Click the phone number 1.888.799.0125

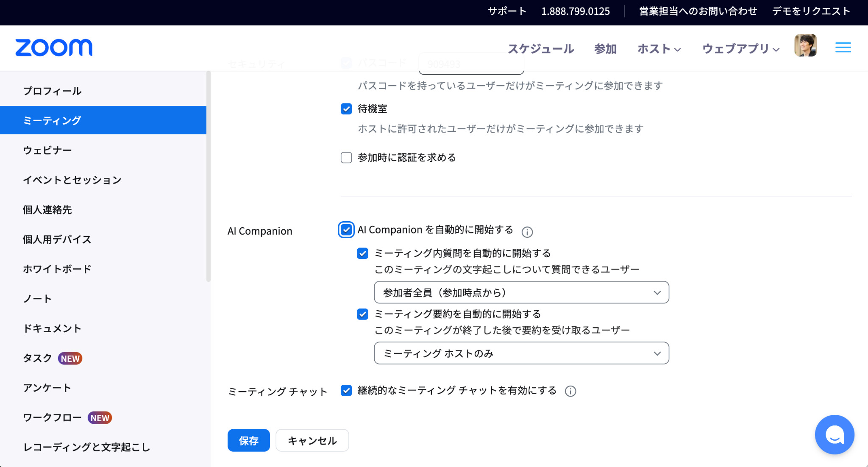tap(576, 11)
